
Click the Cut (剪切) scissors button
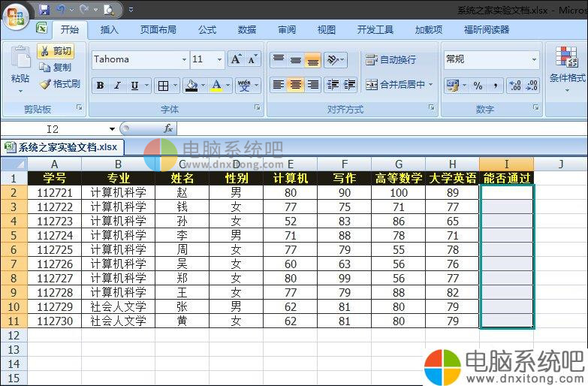point(56,51)
